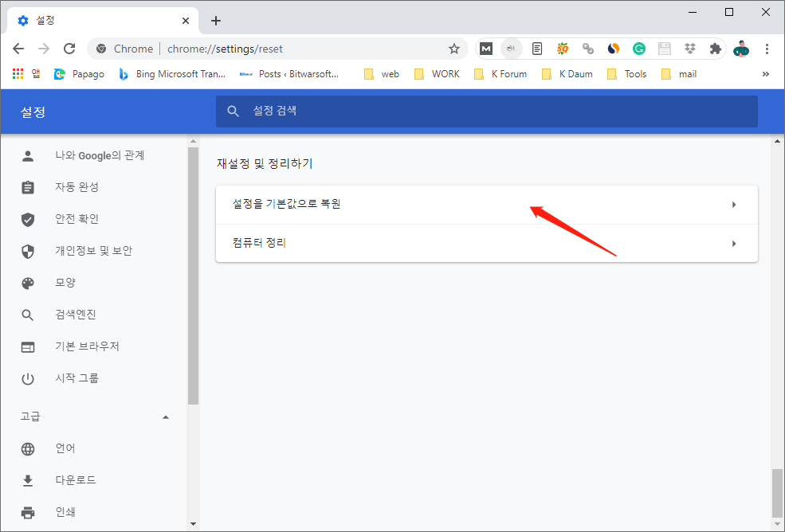Click the 설정 header title

(x=33, y=111)
